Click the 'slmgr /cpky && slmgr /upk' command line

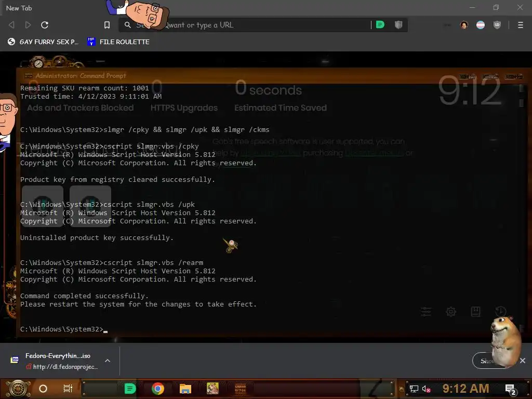(x=145, y=129)
